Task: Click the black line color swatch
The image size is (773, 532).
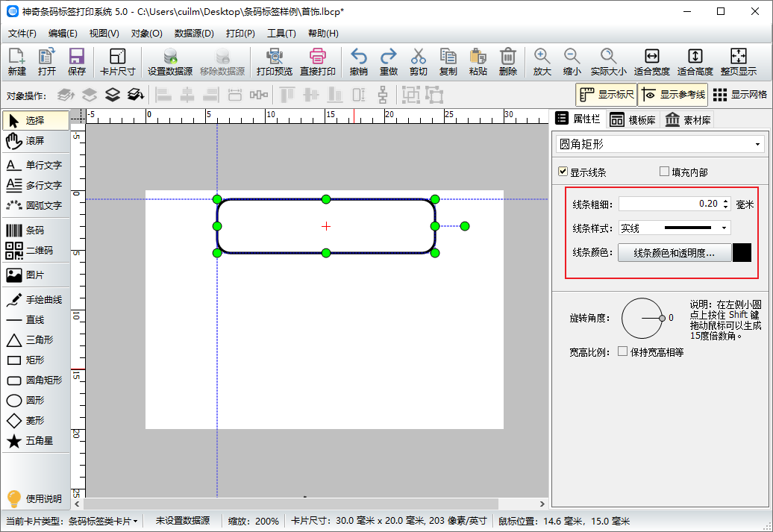Action: click(x=742, y=252)
